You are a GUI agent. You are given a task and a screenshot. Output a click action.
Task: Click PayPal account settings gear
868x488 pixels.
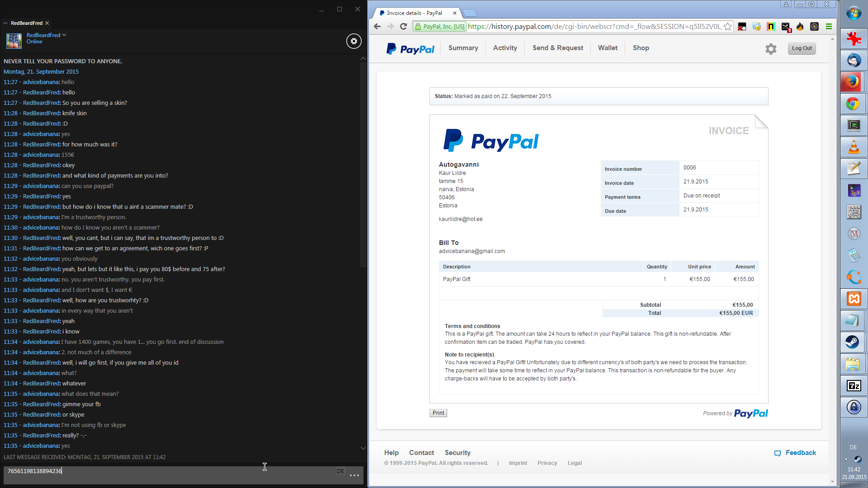click(x=771, y=49)
